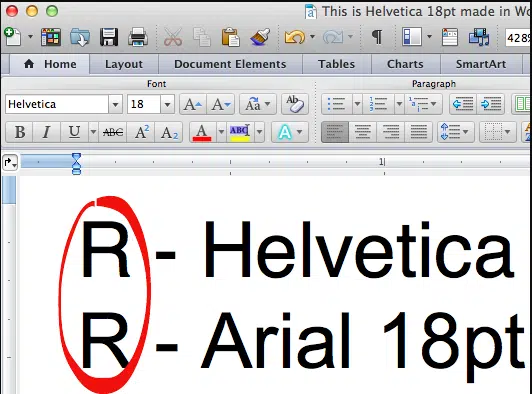
Task: Click the tab stop selector on ruler
Action: [x=10, y=163]
